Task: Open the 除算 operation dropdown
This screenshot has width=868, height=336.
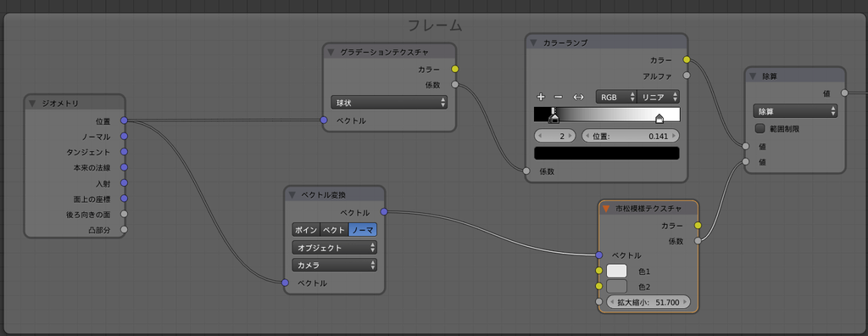Action: coord(795,111)
